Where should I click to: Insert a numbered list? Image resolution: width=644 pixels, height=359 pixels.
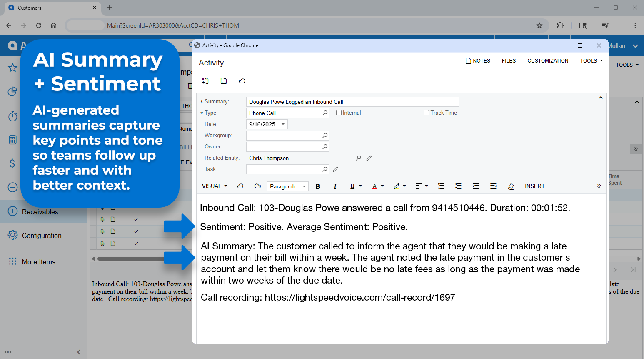coord(441,186)
